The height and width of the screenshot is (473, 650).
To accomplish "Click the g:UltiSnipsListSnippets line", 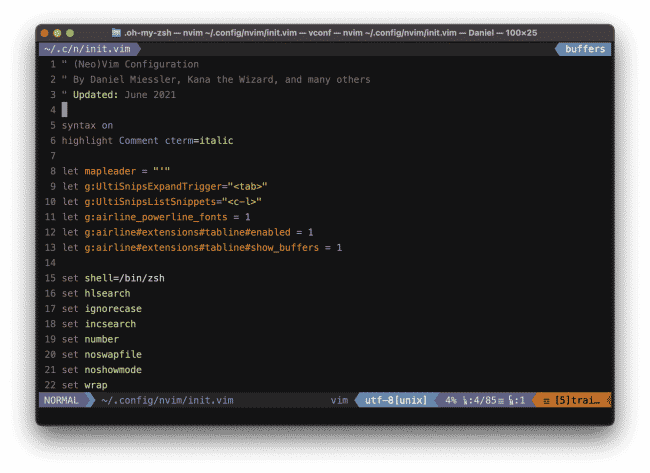I will click(x=162, y=202).
